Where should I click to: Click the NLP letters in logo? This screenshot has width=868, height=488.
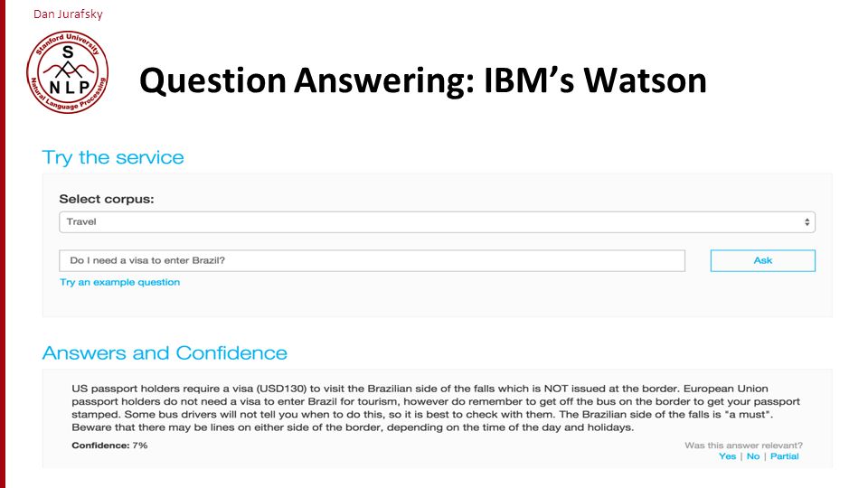(x=68, y=87)
